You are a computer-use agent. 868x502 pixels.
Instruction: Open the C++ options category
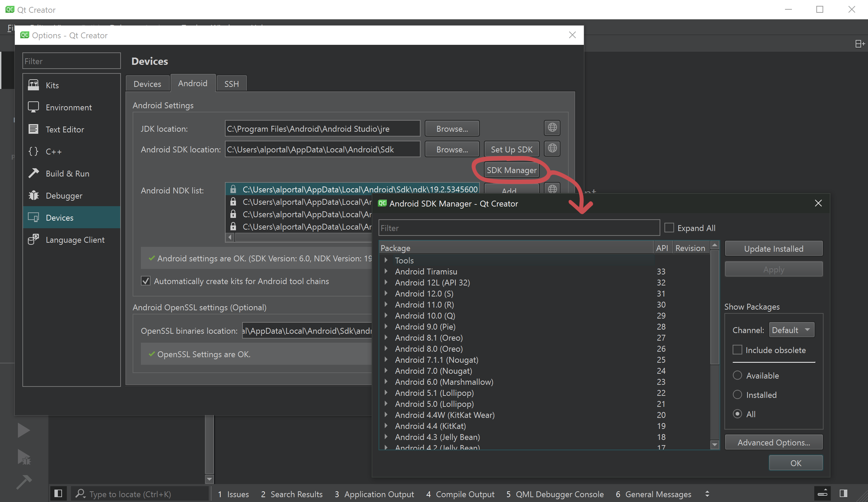(x=72, y=151)
